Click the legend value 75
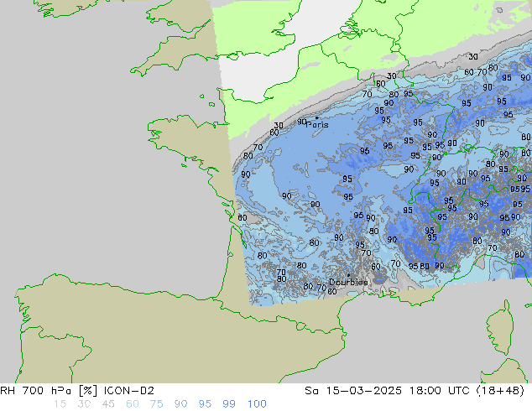Screen dimensions: 532x411 tap(156, 404)
